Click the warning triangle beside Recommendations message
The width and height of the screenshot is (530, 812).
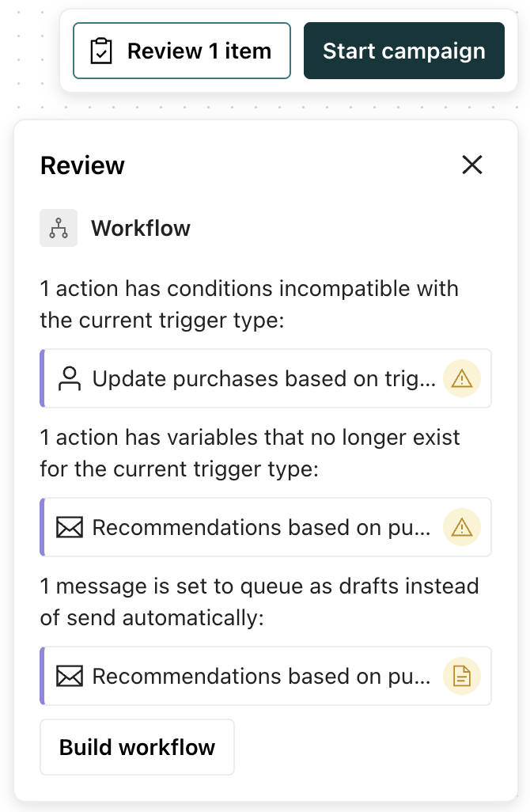(462, 527)
